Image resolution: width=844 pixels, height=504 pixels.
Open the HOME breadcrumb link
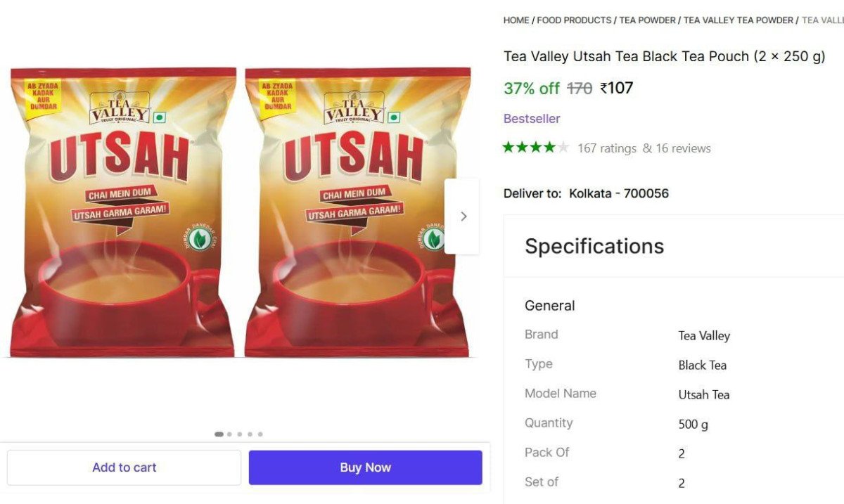(515, 20)
